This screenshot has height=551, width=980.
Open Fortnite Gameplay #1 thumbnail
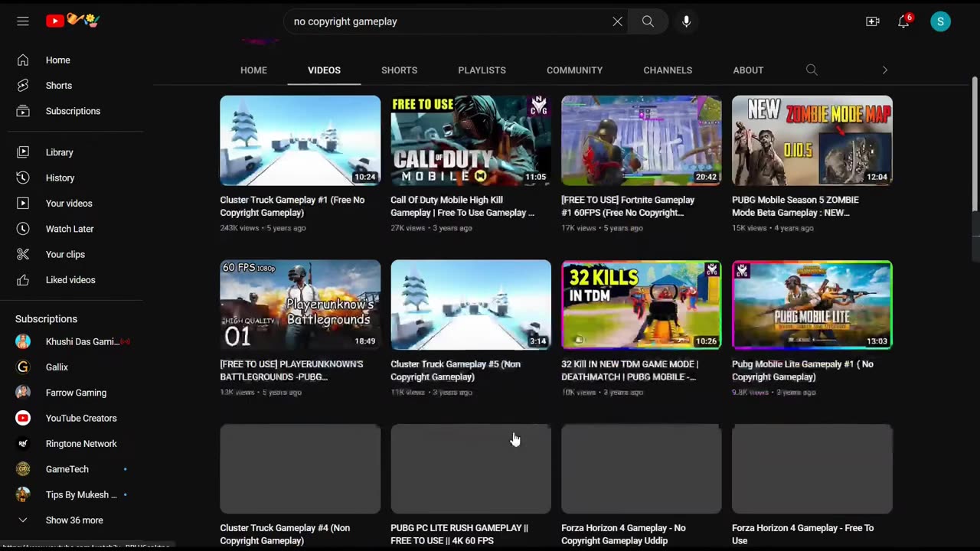tap(642, 140)
